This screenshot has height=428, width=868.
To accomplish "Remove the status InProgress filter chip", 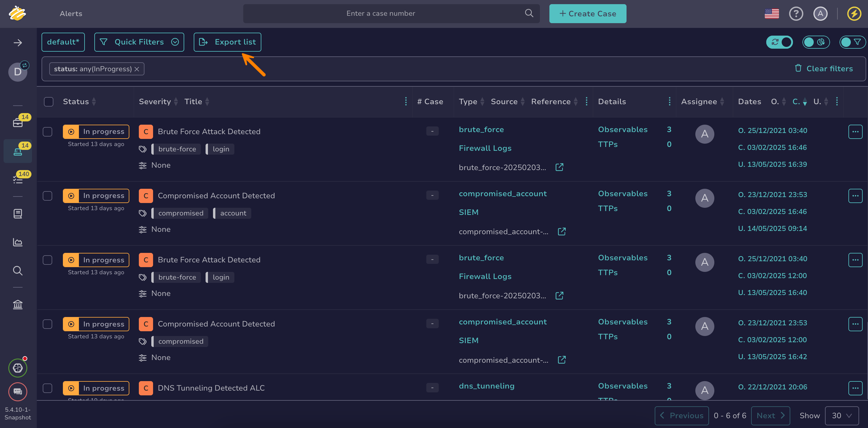I will point(137,69).
